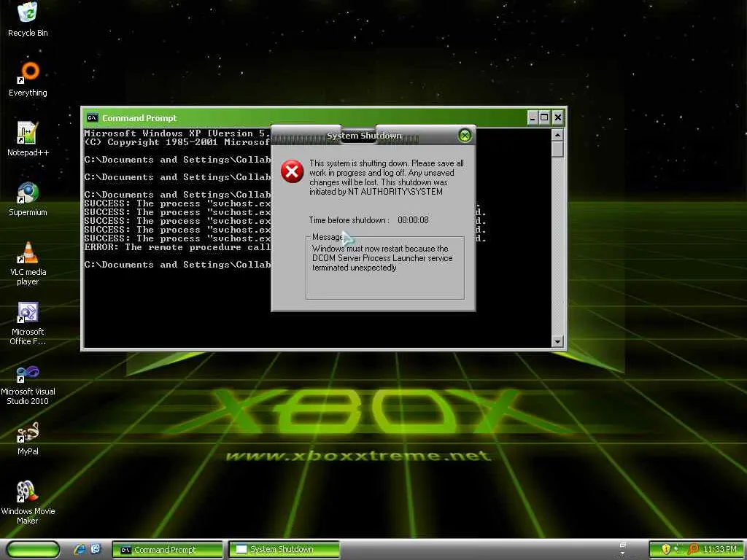Minimize the Command Prompt window

533,117
